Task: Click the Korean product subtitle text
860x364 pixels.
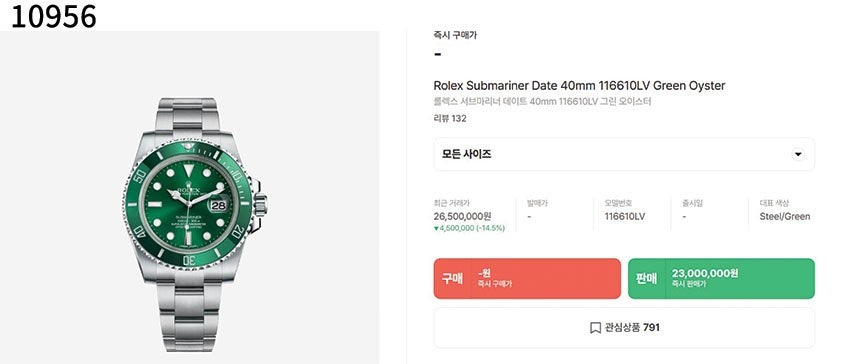Action: click(542, 101)
